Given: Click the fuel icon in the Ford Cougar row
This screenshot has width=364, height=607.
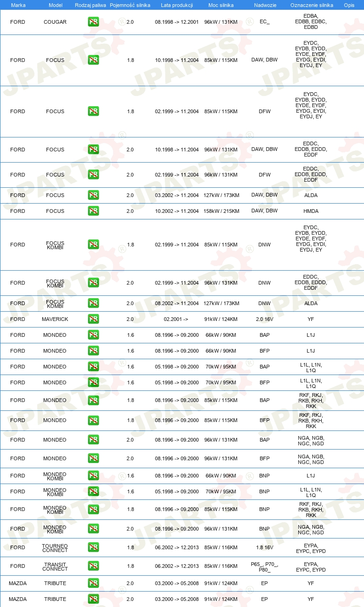Looking at the screenshot, I should pos(94,22).
